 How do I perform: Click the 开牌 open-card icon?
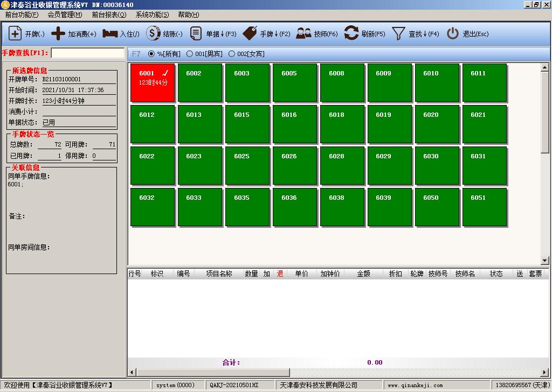[x=15, y=33]
